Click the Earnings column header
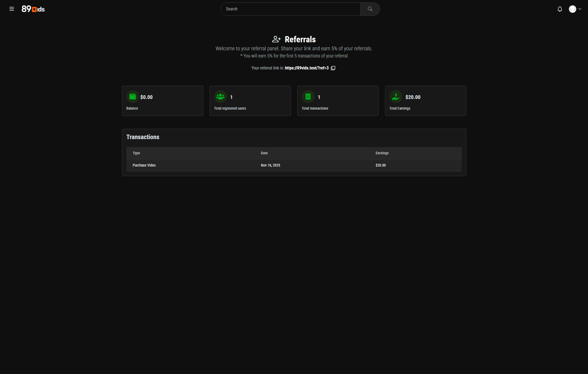This screenshot has width=588, height=374. click(x=382, y=153)
